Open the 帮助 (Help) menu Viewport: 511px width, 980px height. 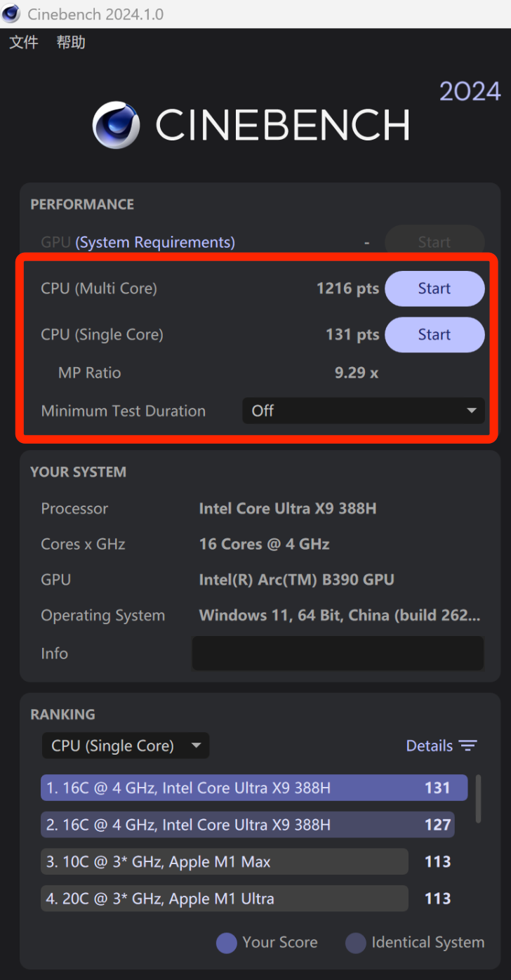click(71, 42)
